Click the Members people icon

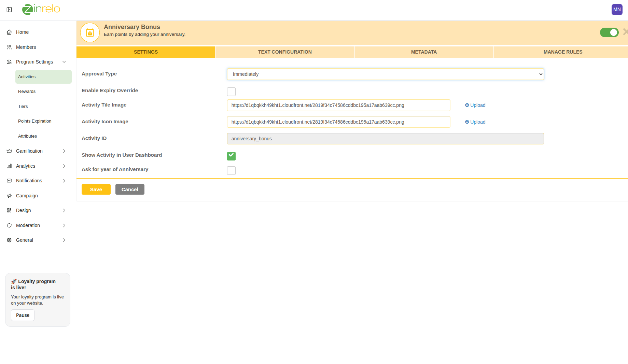[x=9, y=47]
